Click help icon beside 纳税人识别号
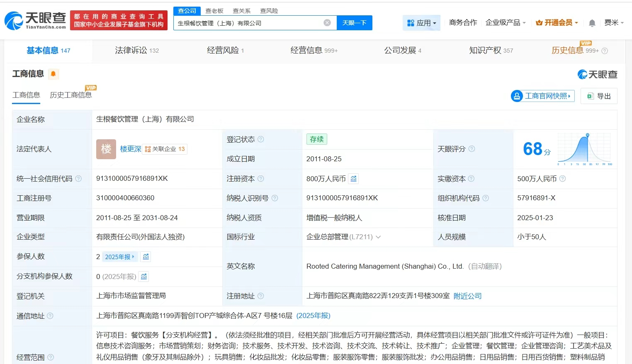632x364 pixels. (x=275, y=198)
